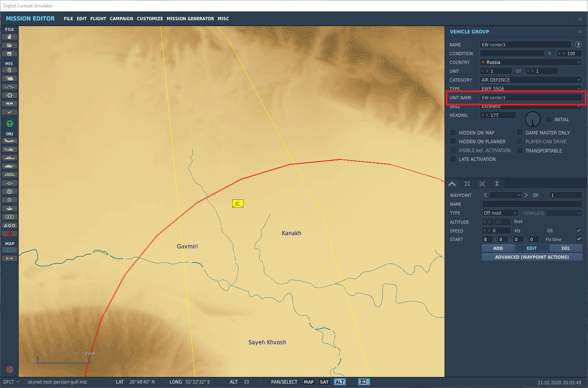Open waypoint Type dropdown Off road
Screen dimensions: 588x388
coord(500,213)
